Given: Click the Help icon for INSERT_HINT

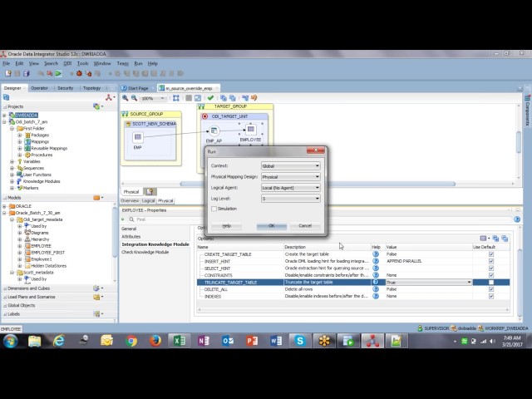Looking at the screenshot, I should (x=376, y=261).
